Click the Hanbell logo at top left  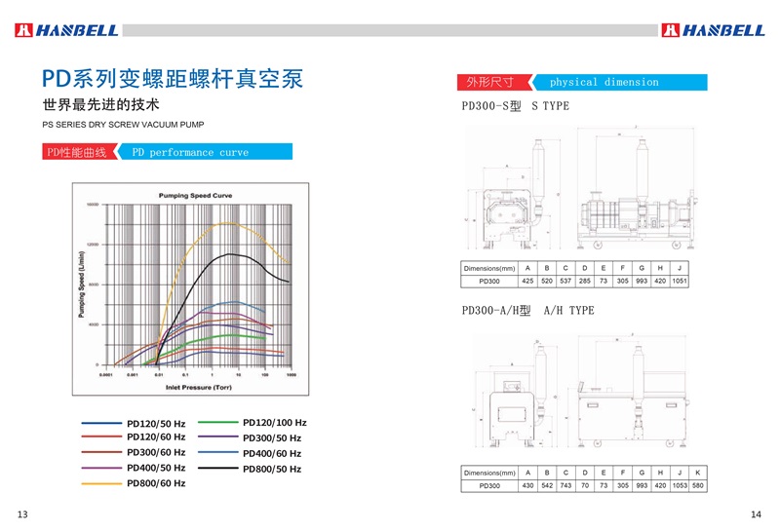66,30
